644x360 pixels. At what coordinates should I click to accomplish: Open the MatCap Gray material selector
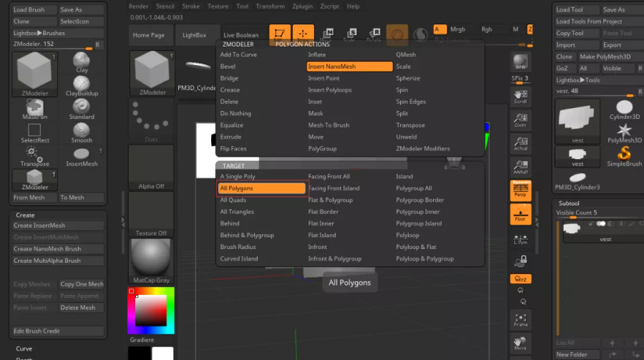(x=151, y=261)
